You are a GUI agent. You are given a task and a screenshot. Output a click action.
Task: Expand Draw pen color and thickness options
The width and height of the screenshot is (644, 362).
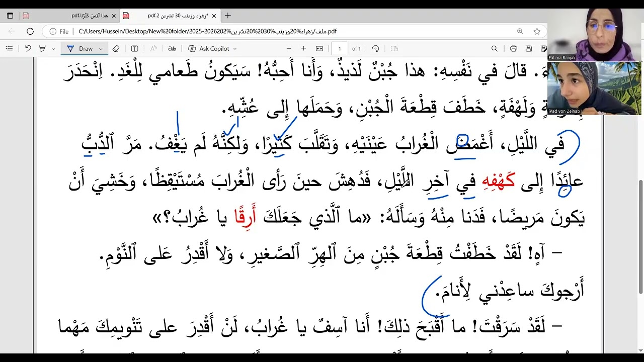pyautogui.click(x=101, y=49)
